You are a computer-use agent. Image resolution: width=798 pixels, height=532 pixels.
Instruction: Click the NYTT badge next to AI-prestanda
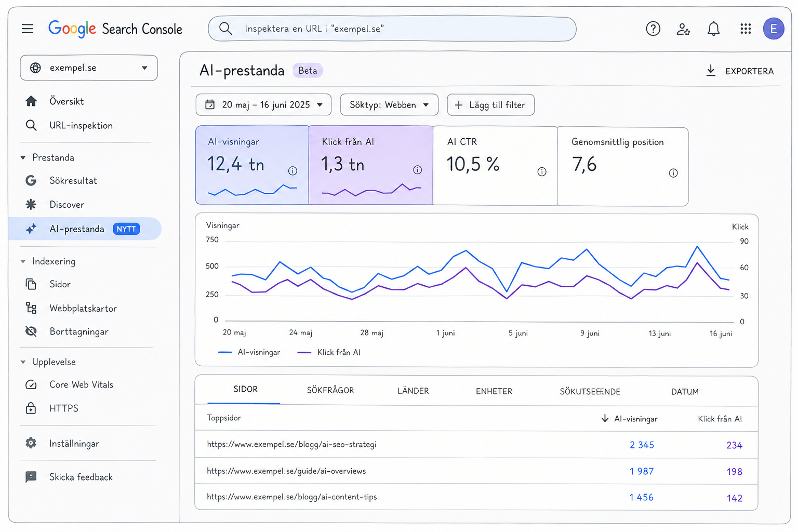pyautogui.click(x=126, y=229)
